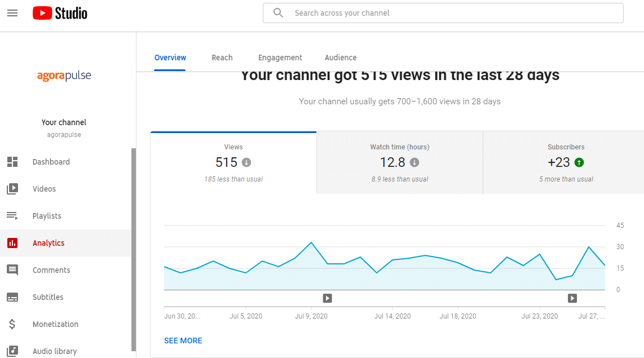Image resolution: width=644 pixels, height=358 pixels.
Task: Select the Watch time (hours) card
Action: [x=400, y=163]
